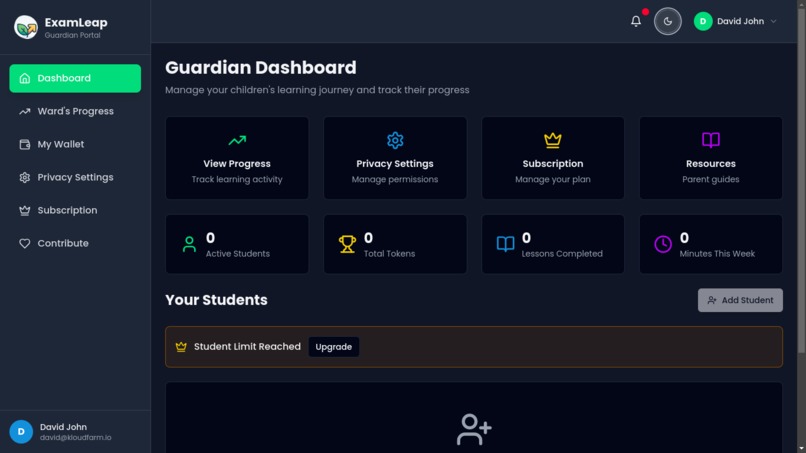
Task: Open the View Progress card
Action: 237,158
